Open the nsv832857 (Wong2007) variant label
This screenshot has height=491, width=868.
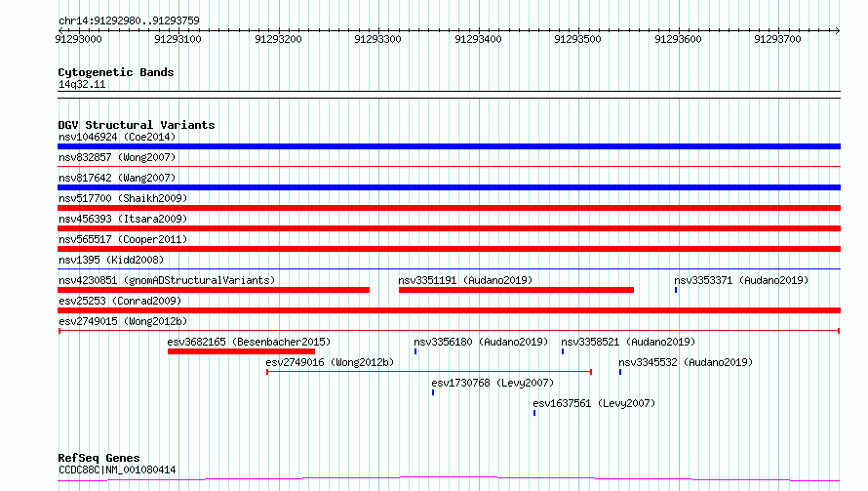117,157
